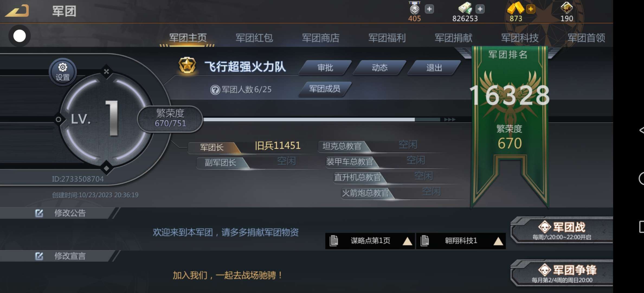Open the 军团成员 member list
Image resolution: width=644 pixels, height=293 pixels.
325,89
